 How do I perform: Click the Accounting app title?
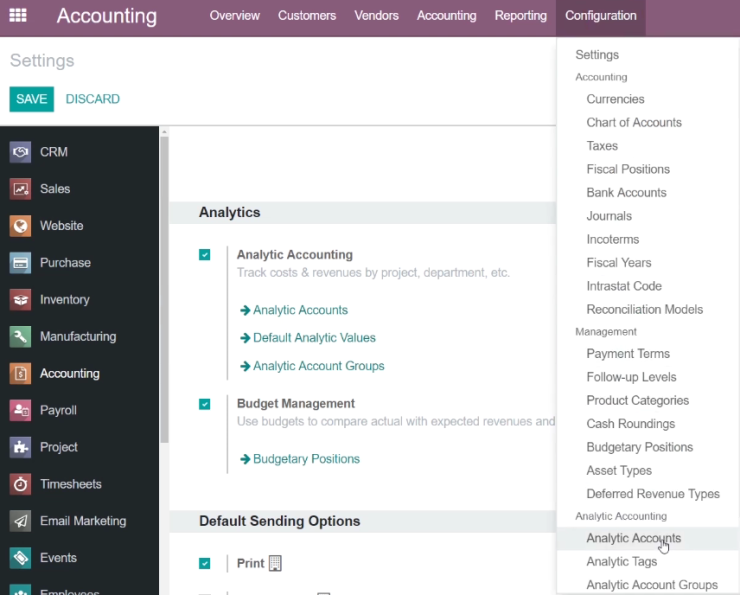coord(107,16)
